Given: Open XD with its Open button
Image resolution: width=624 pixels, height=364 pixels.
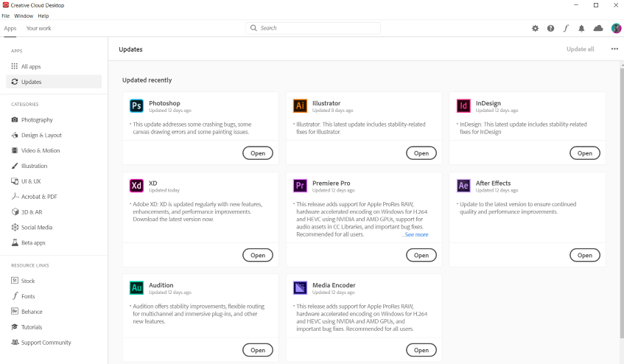Looking at the screenshot, I should click(x=258, y=255).
